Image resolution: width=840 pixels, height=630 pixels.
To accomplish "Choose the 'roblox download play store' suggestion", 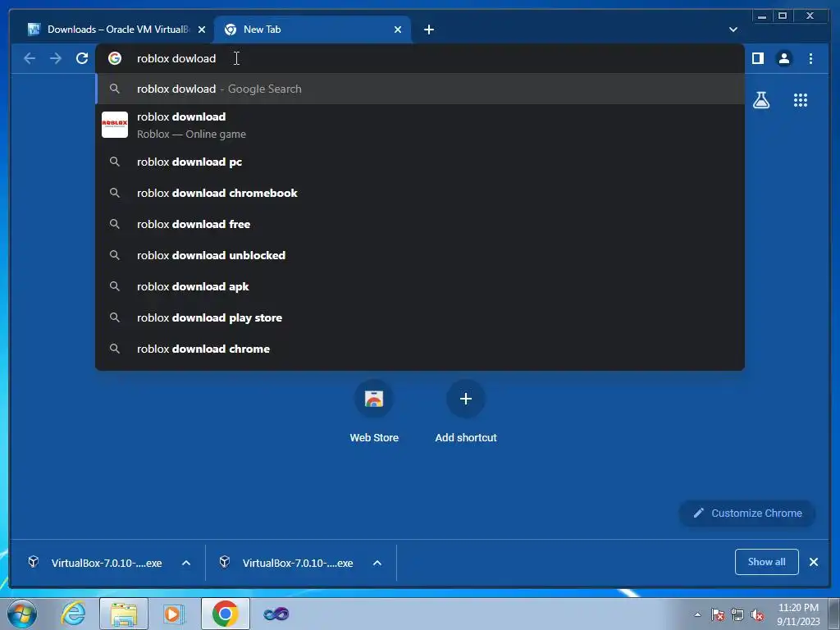I will point(420,317).
